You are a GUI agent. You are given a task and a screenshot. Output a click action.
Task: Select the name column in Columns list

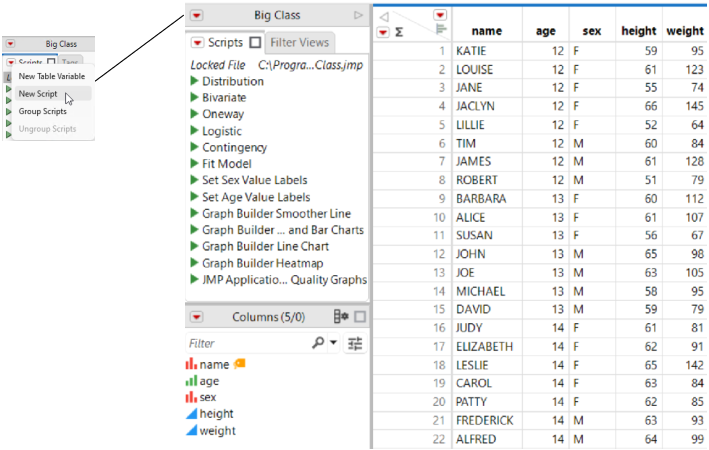click(x=214, y=364)
